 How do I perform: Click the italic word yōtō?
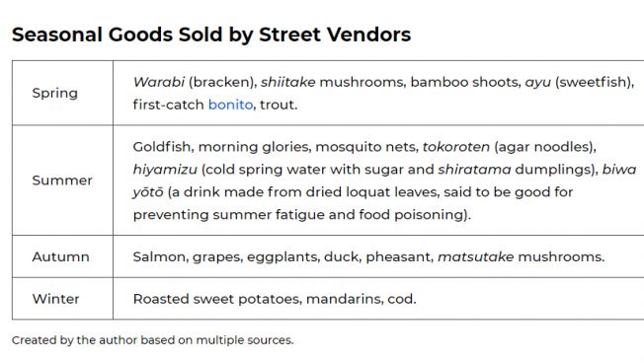pos(148,192)
